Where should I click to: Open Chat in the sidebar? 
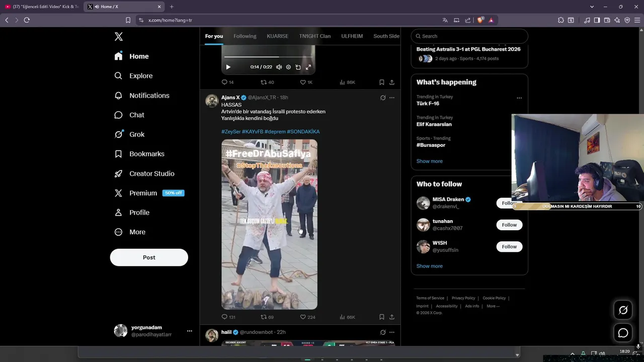(x=129, y=115)
